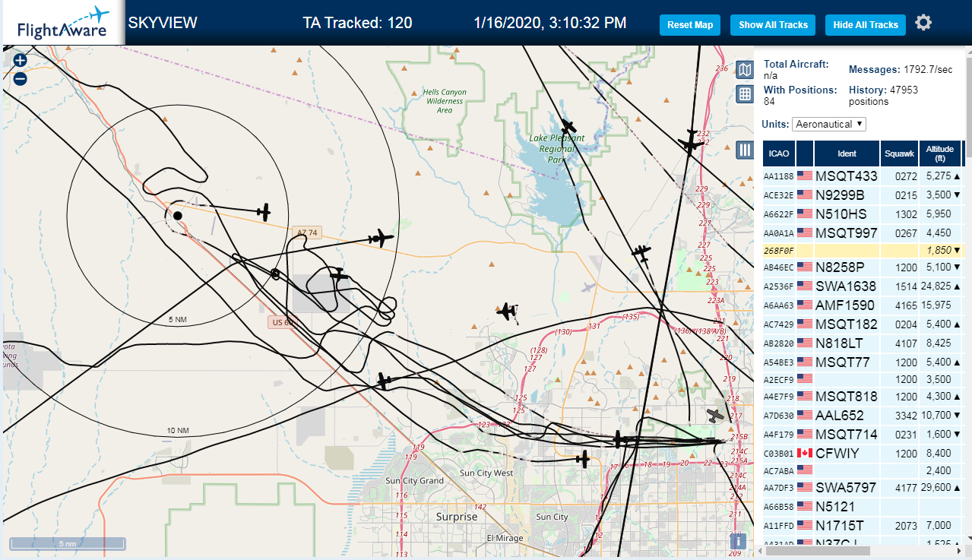Click the Reset Map button
972x560 pixels.
[690, 25]
